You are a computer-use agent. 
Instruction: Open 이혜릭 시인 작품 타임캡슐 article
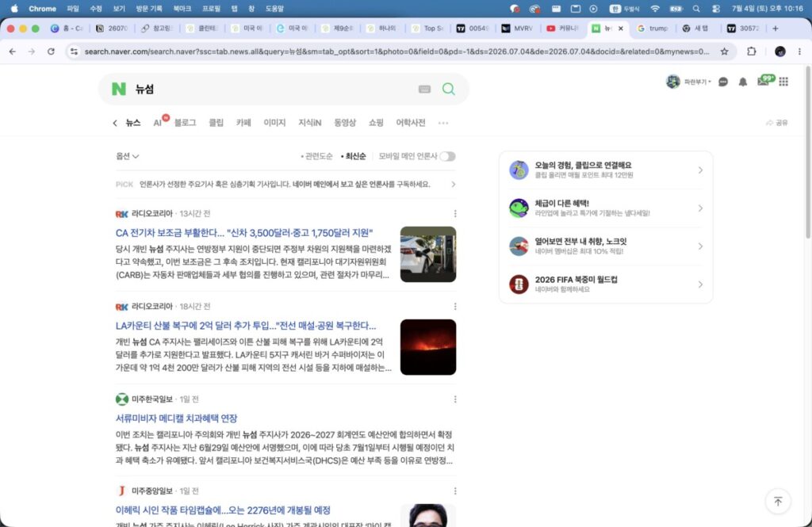pos(223,510)
